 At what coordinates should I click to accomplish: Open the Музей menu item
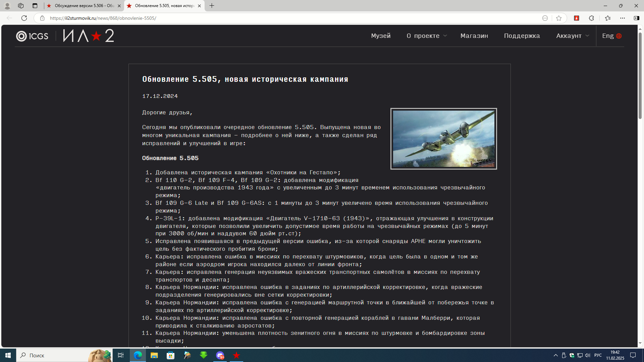381,36
